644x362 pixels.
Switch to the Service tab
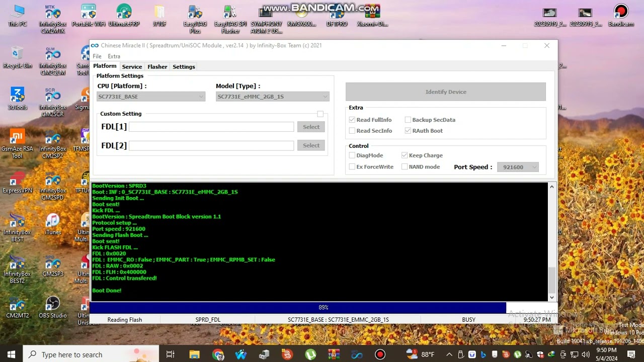(132, 67)
